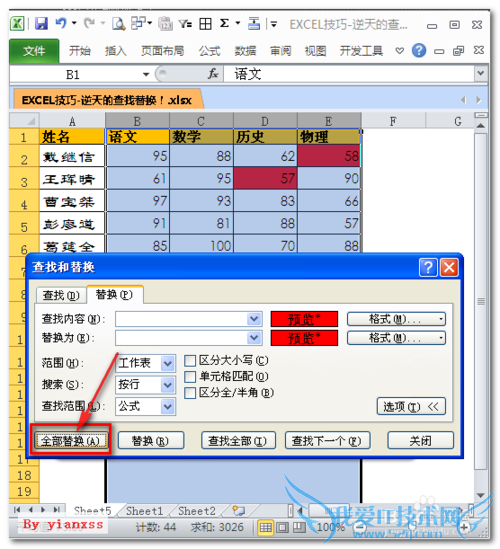The height and width of the screenshot is (549, 500).
Task: Switch to Normal view icon in status bar
Action: point(265,527)
